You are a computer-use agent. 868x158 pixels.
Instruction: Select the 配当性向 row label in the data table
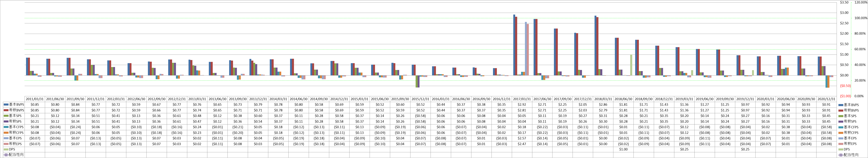[x=16, y=155]
